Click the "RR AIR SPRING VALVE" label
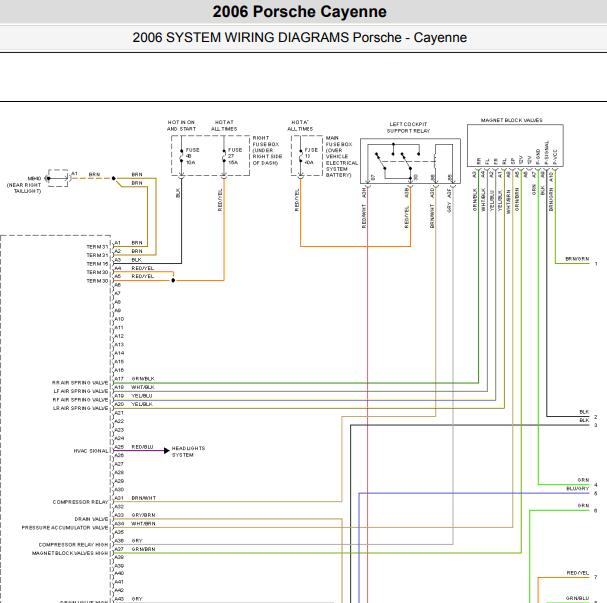The height and width of the screenshot is (603, 607). pos(80,382)
